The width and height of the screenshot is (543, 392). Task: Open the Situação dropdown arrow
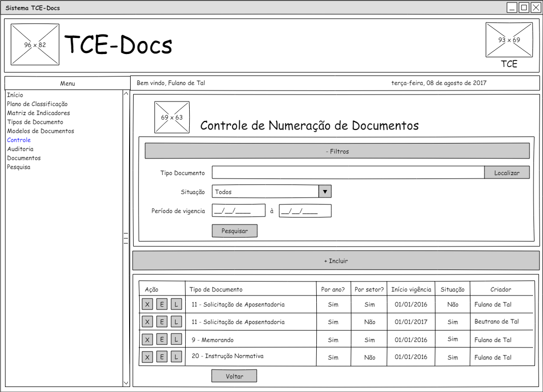[x=325, y=191]
